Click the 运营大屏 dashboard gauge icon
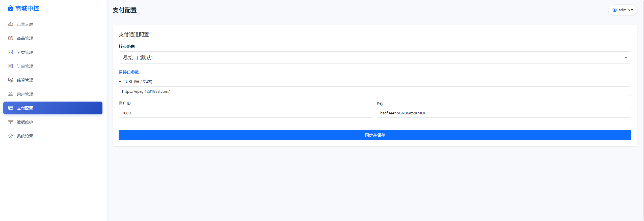This screenshot has height=221, width=644. click(x=11, y=24)
